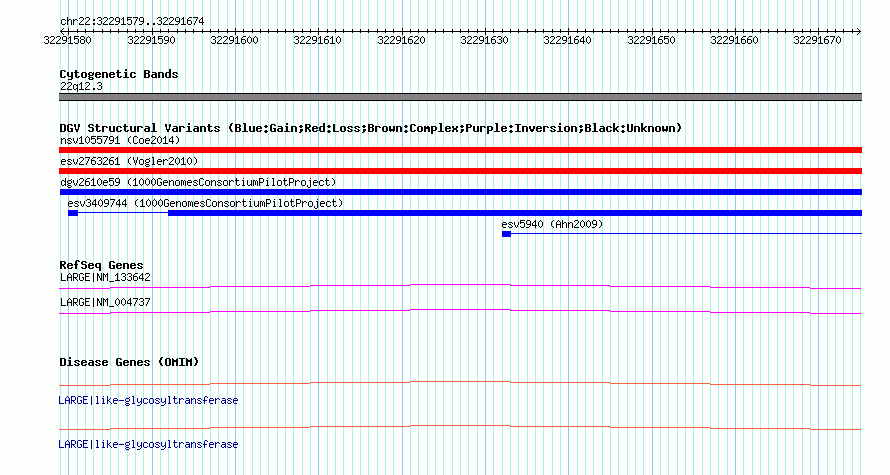890x475 pixels.
Task: Click the chr22:32291579..32291674 region label
Action: click(132, 21)
